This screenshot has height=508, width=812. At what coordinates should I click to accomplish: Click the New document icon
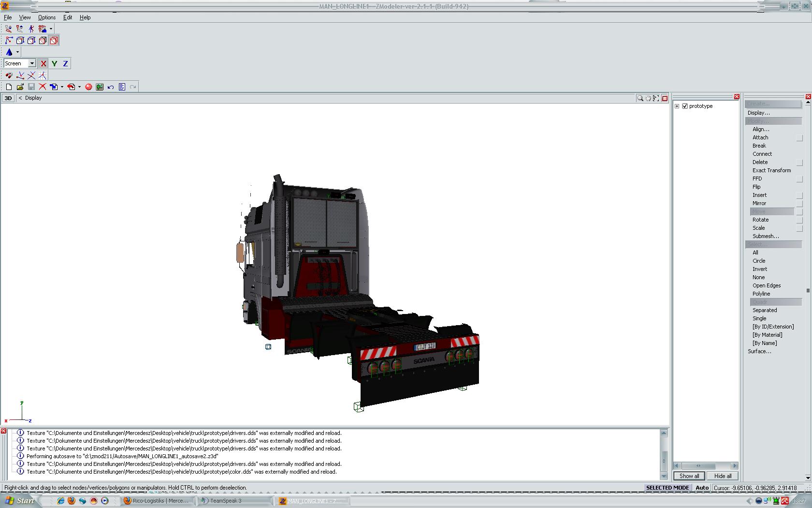9,87
